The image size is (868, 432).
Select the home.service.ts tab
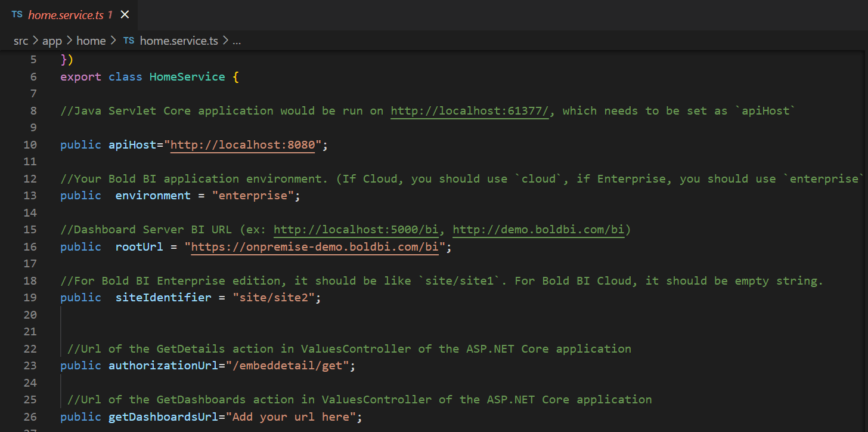pos(66,14)
